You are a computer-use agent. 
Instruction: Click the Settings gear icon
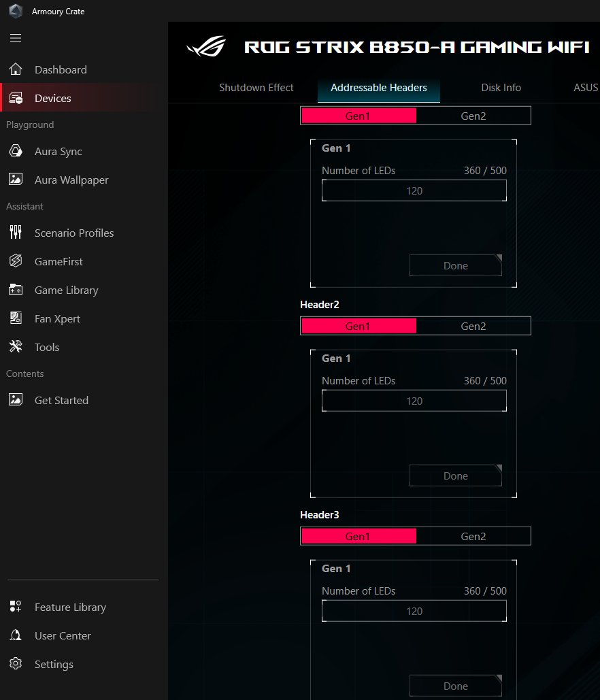[x=16, y=663]
